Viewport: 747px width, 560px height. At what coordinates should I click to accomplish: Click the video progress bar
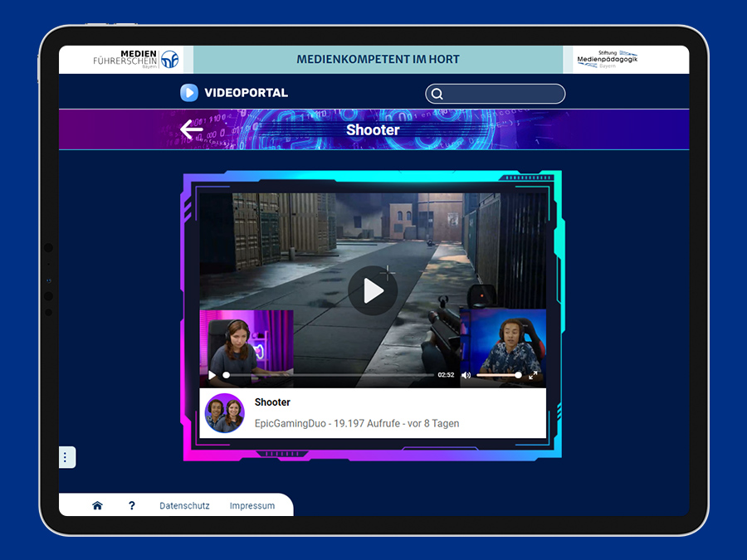pyautogui.click(x=330, y=375)
